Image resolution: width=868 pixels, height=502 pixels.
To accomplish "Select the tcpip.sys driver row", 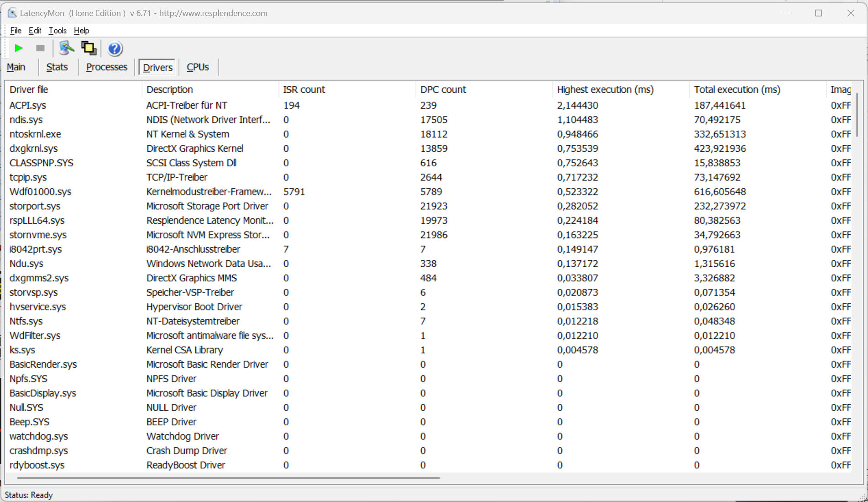I will click(x=428, y=177).
